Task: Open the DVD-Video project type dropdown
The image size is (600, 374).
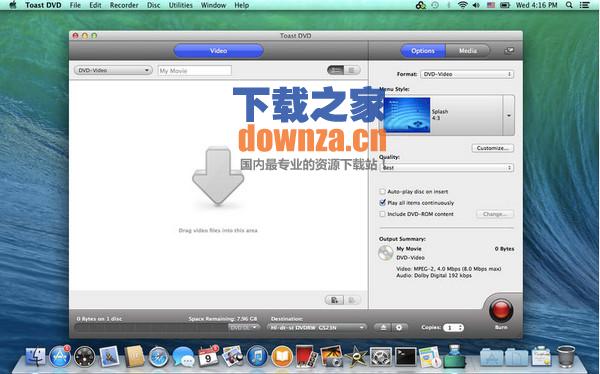Action: point(113,70)
